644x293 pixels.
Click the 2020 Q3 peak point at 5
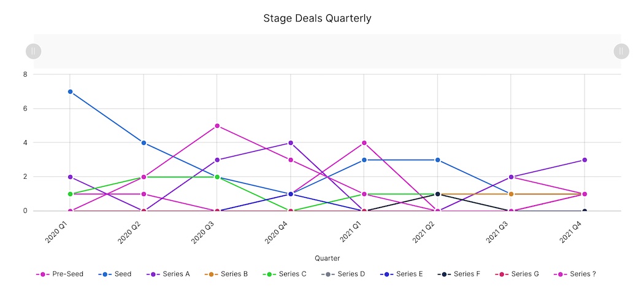click(217, 126)
